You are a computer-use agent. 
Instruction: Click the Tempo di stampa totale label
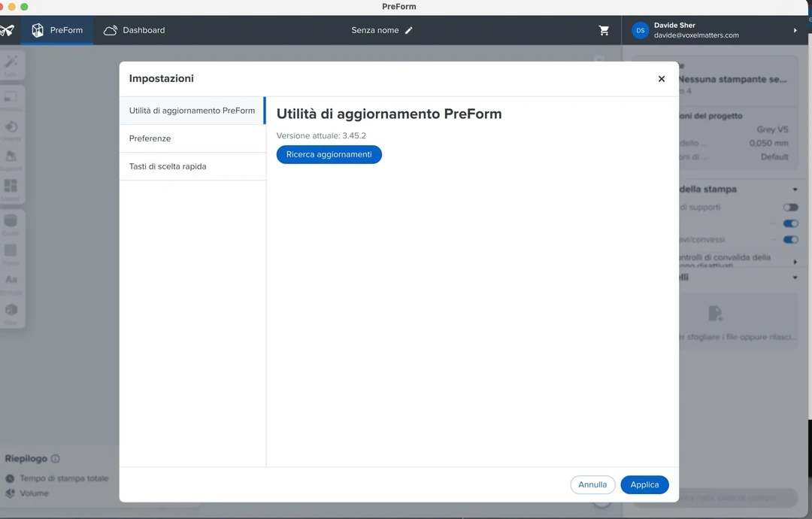click(64, 478)
